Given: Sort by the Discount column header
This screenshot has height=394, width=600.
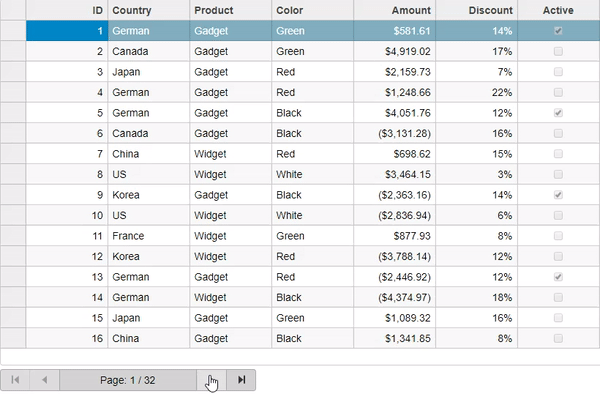Looking at the screenshot, I should point(476,10).
